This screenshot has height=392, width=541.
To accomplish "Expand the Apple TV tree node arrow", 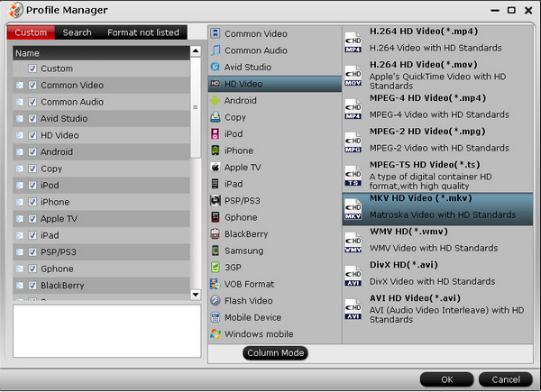I will pos(20,219).
